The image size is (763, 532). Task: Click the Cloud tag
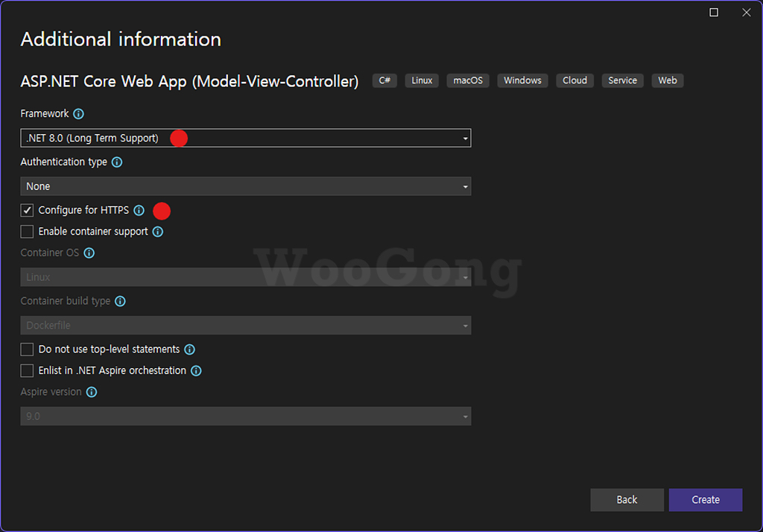574,80
